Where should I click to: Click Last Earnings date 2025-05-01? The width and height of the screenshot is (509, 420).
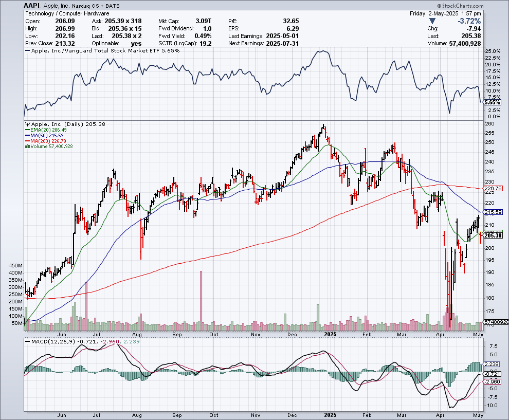coord(282,36)
